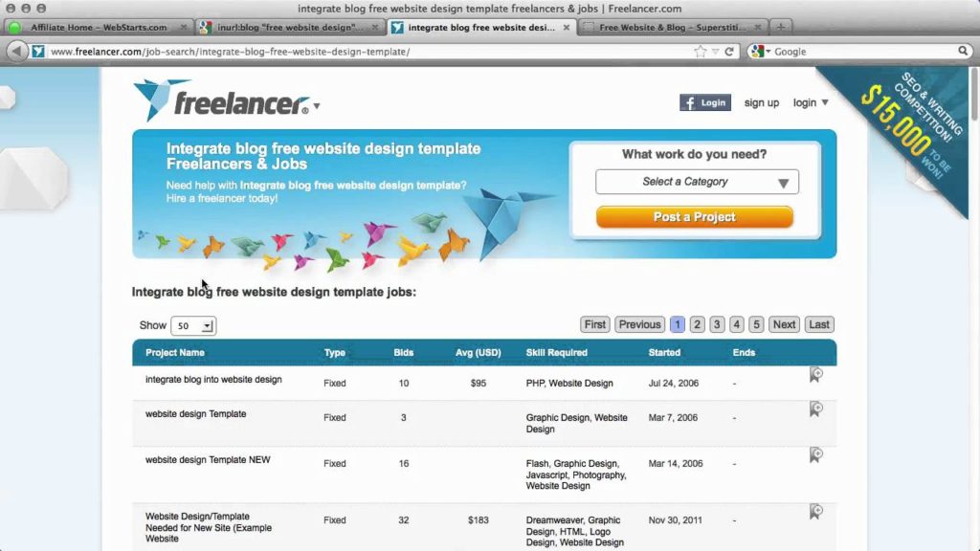This screenshot has width=980, height=551.
Task: Sort by Avg (USD) column header
Action: tap(479, 352)
